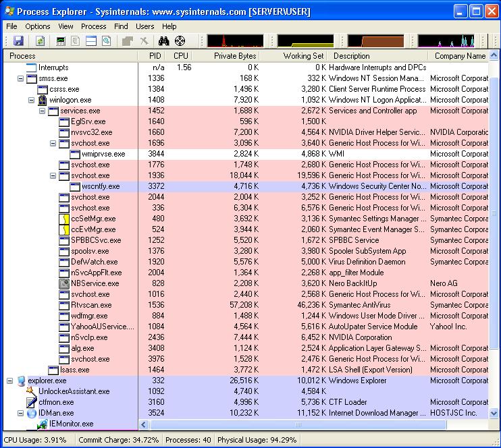
Task: Click the CPU usage history graph
Action: [235, 41]
